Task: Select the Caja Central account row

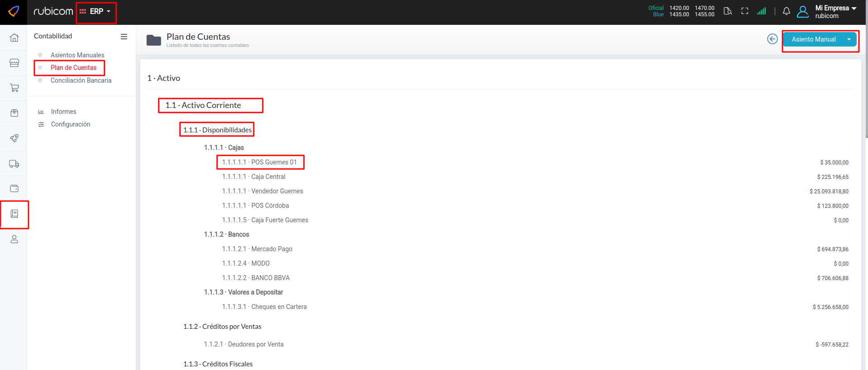Action: pyautogui.click(x=268, y=177)
